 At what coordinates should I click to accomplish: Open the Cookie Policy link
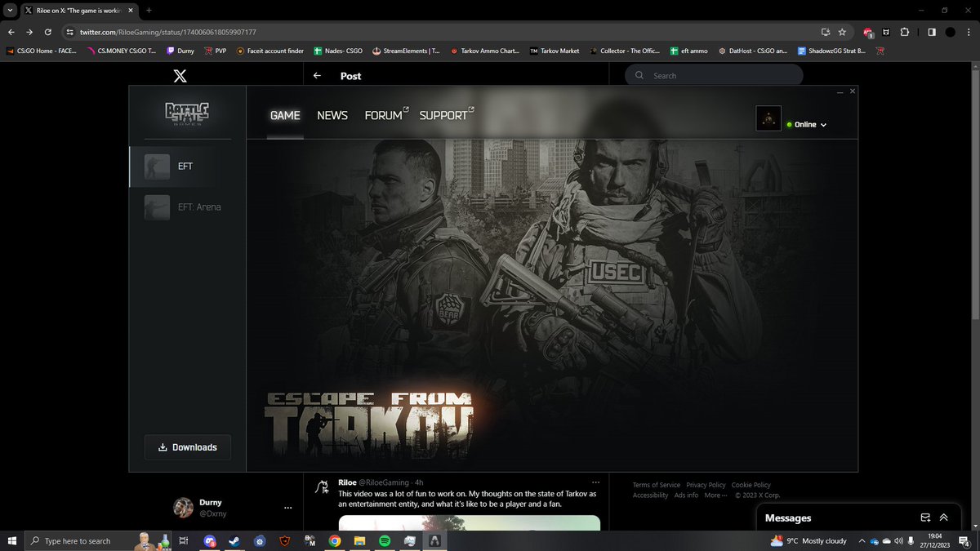click(751, 485)
